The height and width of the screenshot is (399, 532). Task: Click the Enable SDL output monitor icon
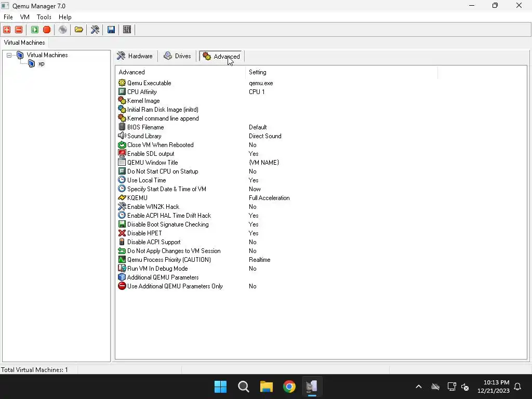(x=122, y=153)
